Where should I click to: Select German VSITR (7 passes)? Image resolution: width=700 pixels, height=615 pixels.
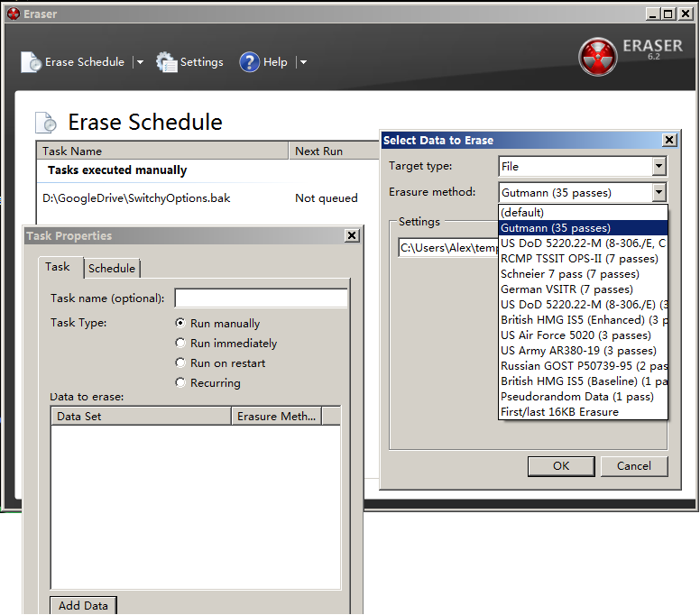(583, 289)
